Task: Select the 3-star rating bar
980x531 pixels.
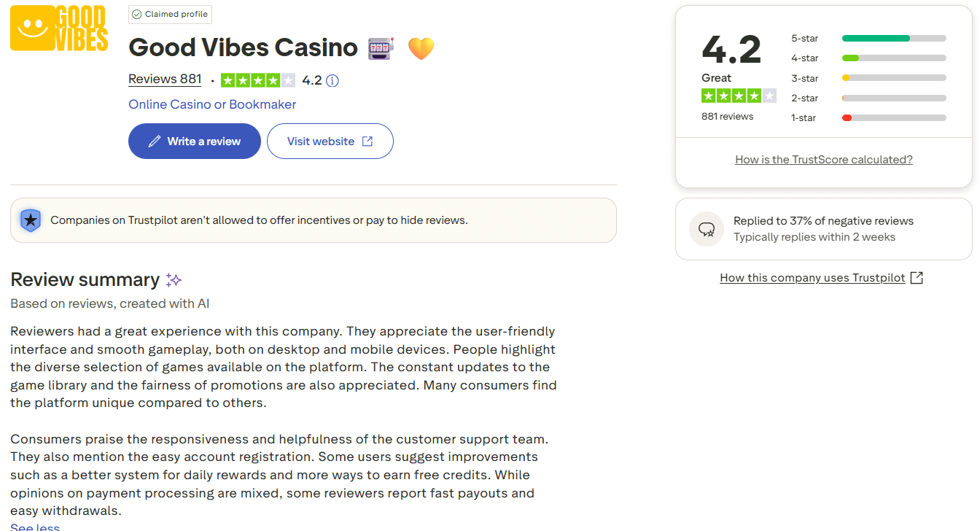Action: click(x=893, y=78)
